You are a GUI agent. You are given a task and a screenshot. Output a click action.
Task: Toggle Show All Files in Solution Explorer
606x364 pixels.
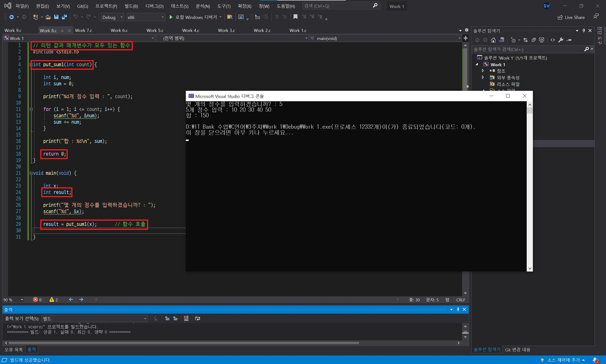[x=542, y=40]
